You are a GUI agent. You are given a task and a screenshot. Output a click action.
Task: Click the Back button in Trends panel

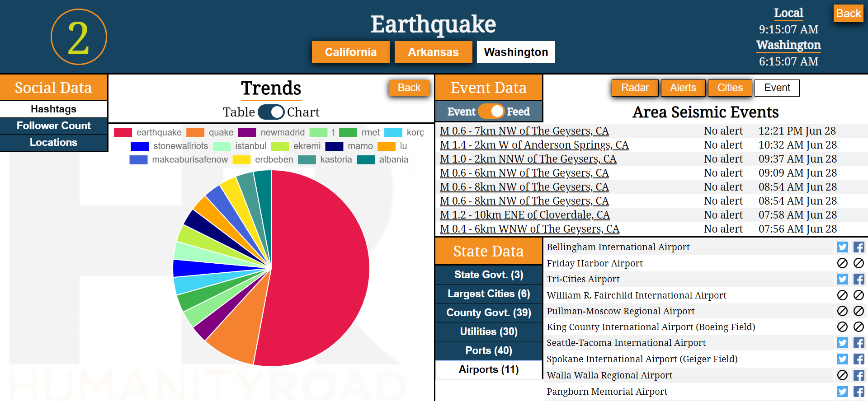409,88
